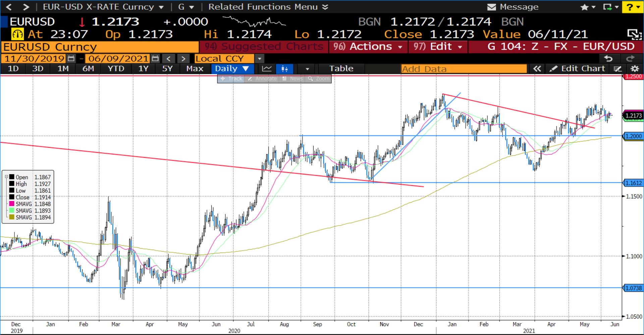Click the pop-out icon beside Value date

634,34
